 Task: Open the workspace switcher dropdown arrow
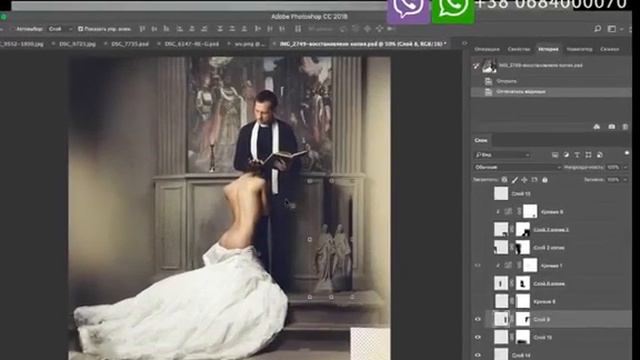coord(621,29)
